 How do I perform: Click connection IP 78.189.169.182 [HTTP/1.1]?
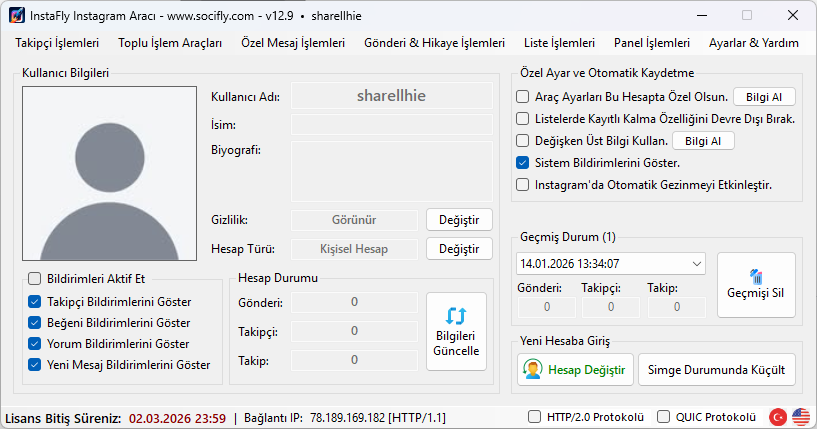(378, 418)
